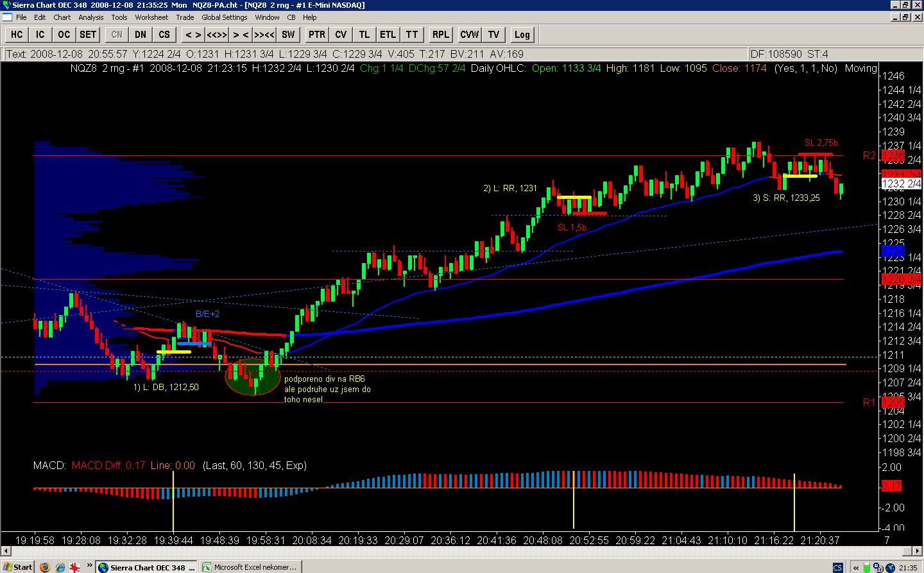The width and height of the screenshot is (924, 573).
Task: Click the green tray icon beside the chevron
Action: (868, 567)
